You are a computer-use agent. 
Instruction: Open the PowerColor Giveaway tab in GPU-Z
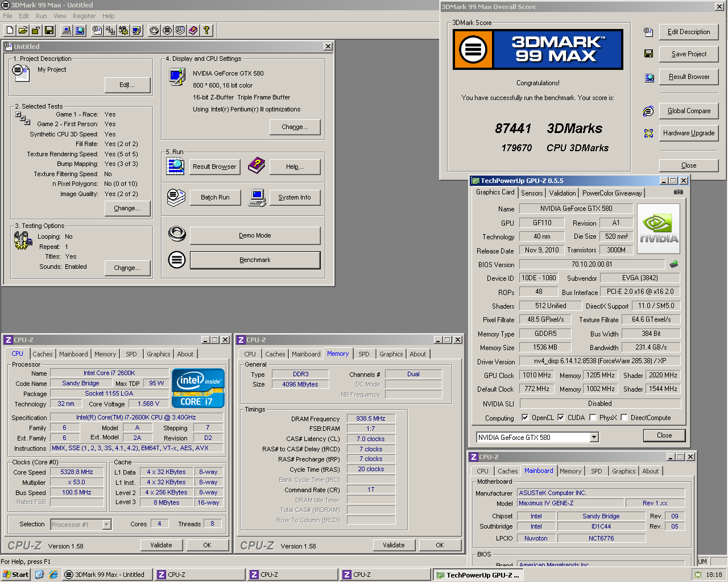[x=612, y=193]
